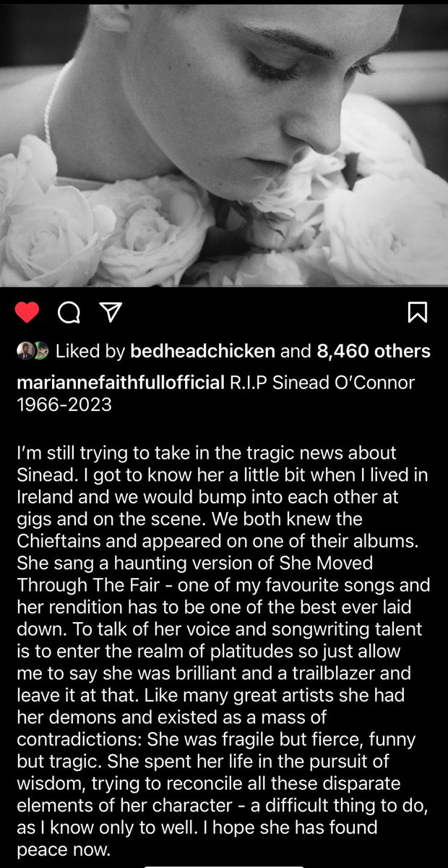
Task: Tap the home indicator bar at bottom
Action: (x=224, y=864)
